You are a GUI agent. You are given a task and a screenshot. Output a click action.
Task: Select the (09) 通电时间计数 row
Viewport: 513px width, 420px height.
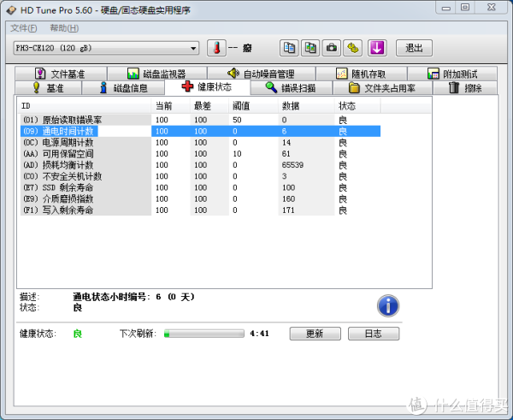[200, 131]
